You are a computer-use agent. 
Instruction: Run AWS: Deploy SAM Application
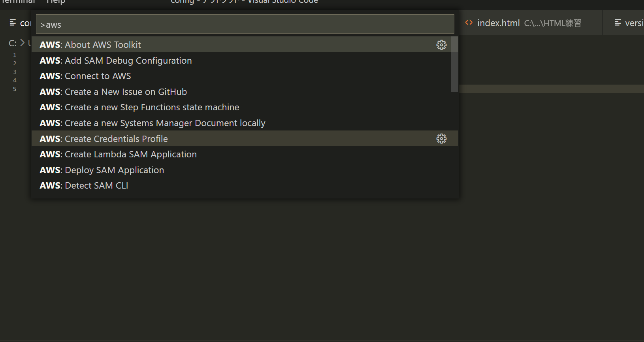[245, 170]
